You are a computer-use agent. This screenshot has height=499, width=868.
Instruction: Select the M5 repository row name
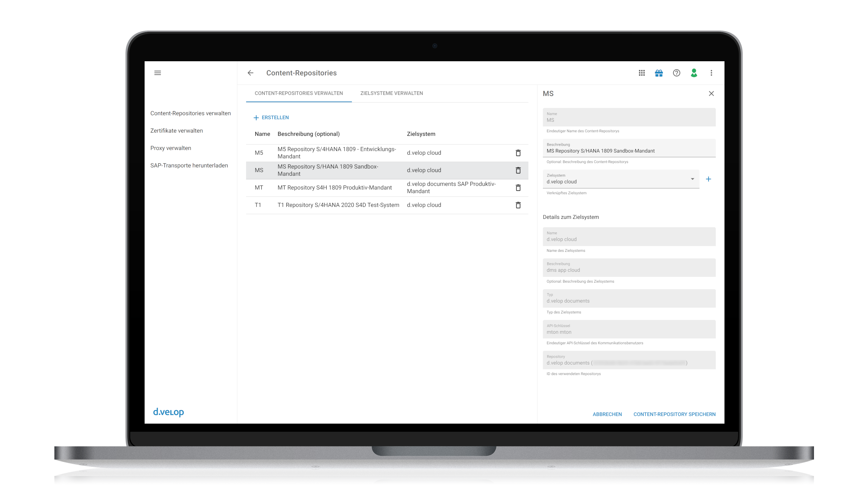tap(259, 153)
